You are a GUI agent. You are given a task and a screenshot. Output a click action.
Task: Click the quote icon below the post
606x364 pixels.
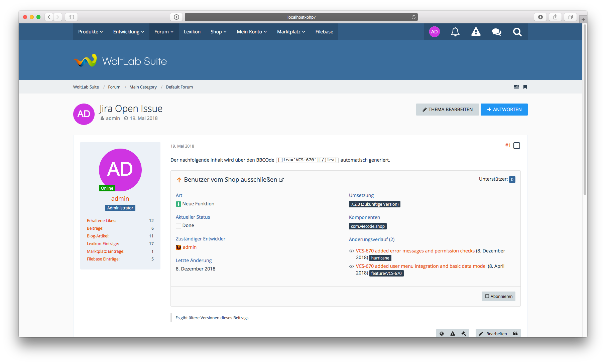[515, 333]
